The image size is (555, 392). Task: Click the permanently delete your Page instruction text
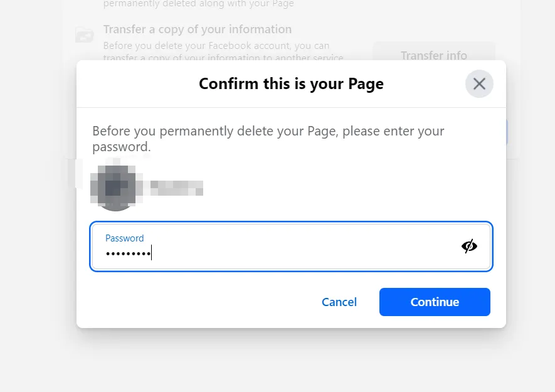click(268, 139)
